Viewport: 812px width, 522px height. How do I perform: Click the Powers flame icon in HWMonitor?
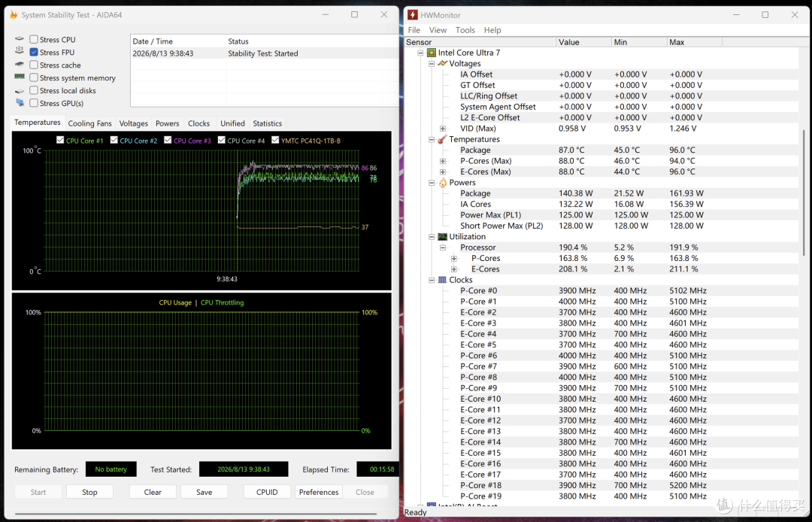(443, 182)
